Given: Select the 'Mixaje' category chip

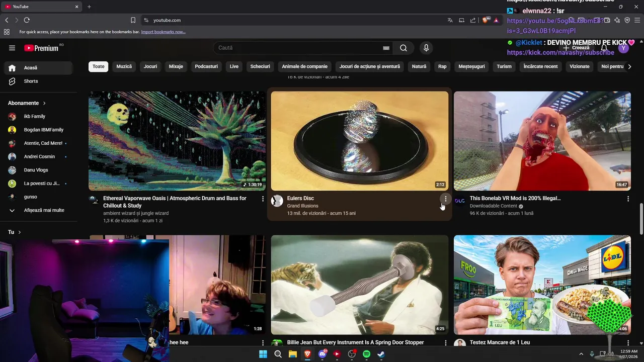Looking at the screenshot, I should coord(176,66).
